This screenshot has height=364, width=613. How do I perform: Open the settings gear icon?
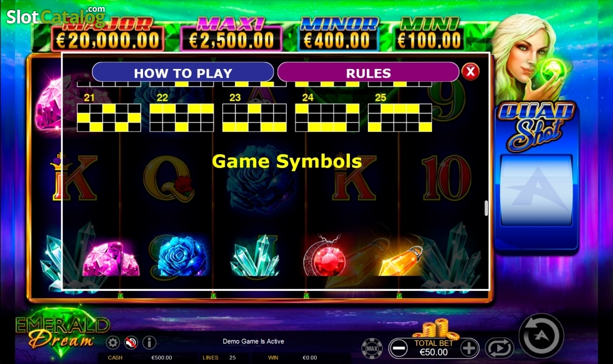click(x=113, y=343)
